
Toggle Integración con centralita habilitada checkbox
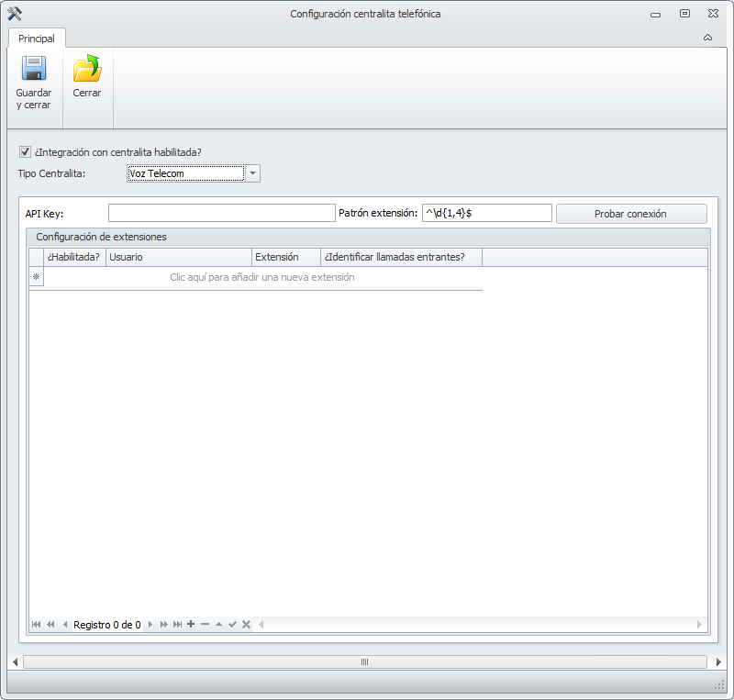[25, 151]
